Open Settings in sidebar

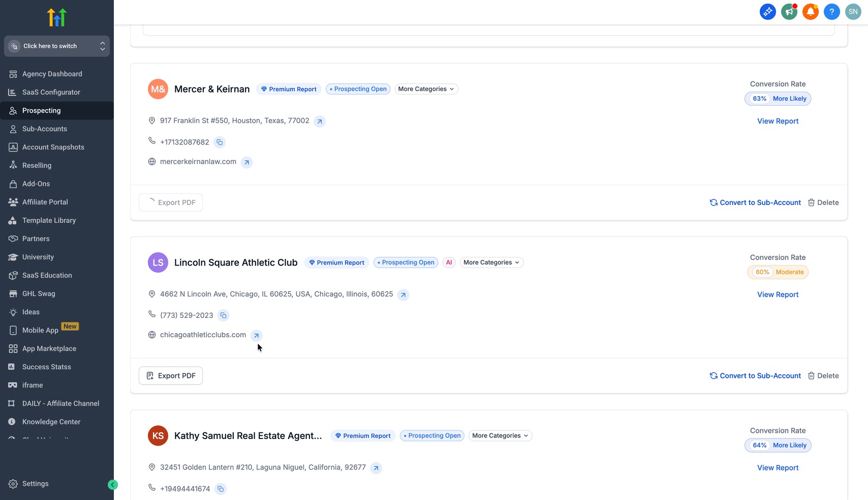[x=57, y=484]
